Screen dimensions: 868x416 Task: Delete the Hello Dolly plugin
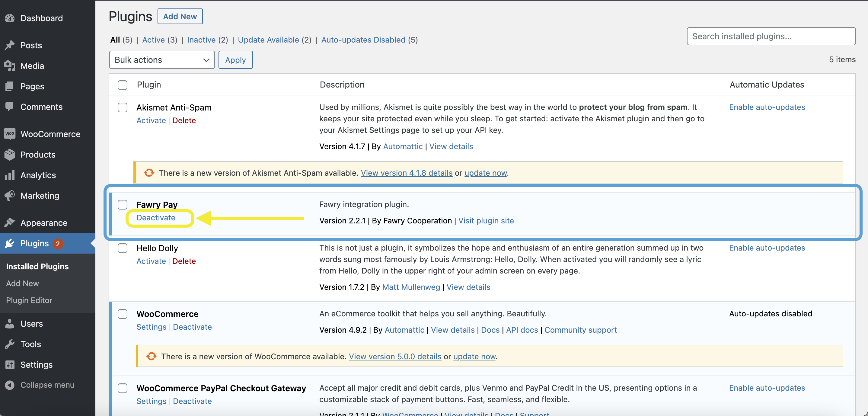pos(184,261)
